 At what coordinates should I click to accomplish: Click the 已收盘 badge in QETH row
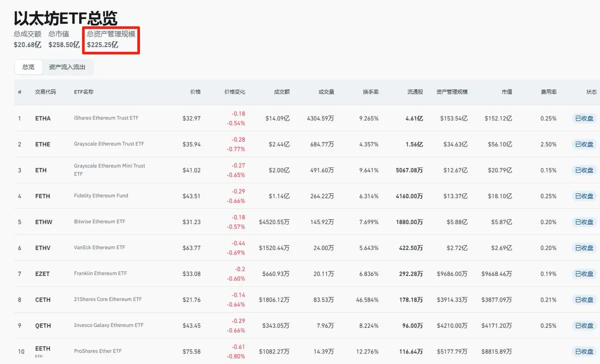coord(584,325)
